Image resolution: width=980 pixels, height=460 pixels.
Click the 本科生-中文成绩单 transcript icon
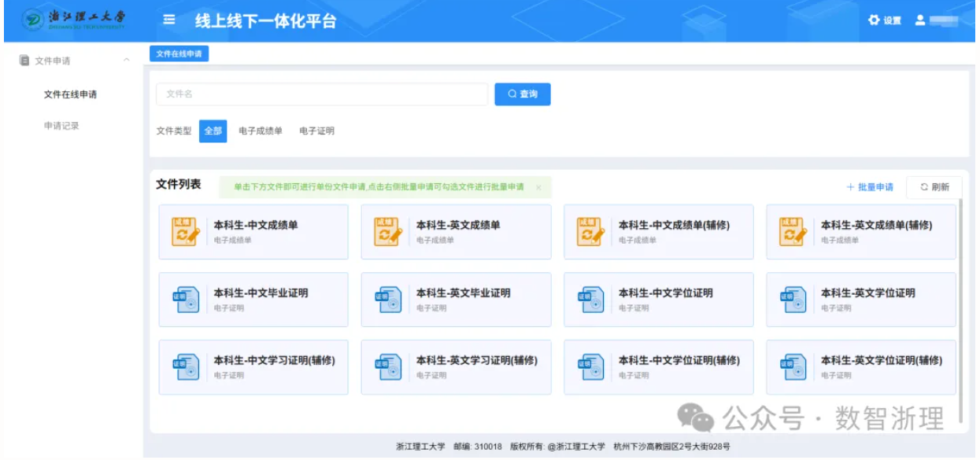click(186, 232)
